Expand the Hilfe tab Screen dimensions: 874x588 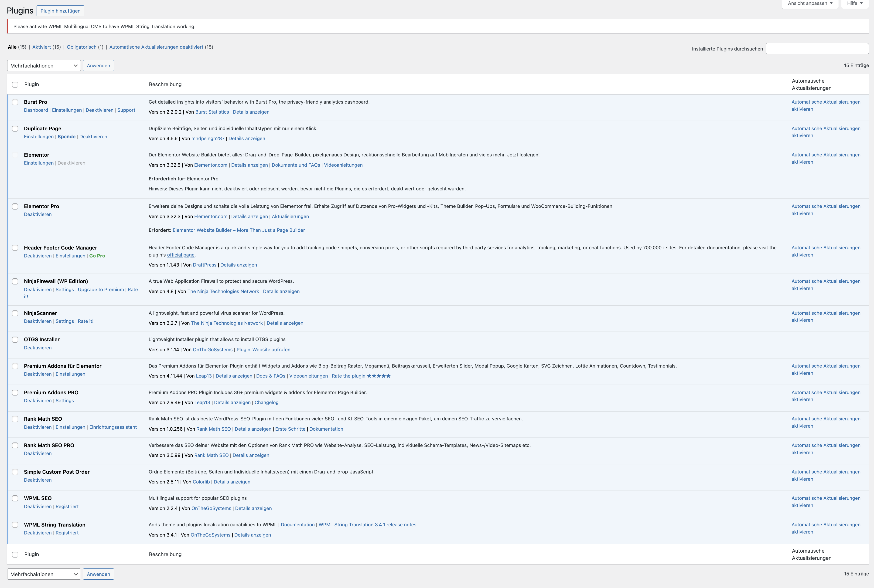point(854,3)
